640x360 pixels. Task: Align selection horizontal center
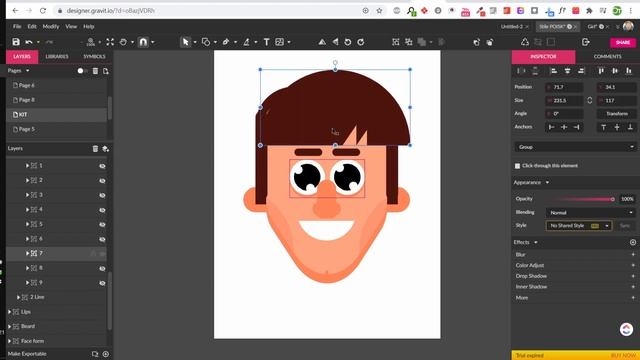[567, 71]
